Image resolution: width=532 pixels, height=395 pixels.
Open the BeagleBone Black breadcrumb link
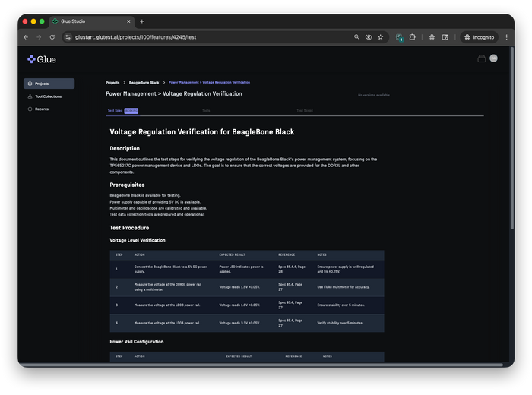tap(144, 82)
